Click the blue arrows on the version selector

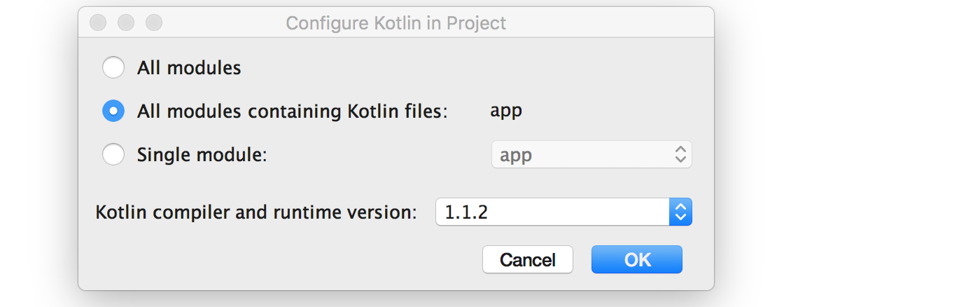680,212
